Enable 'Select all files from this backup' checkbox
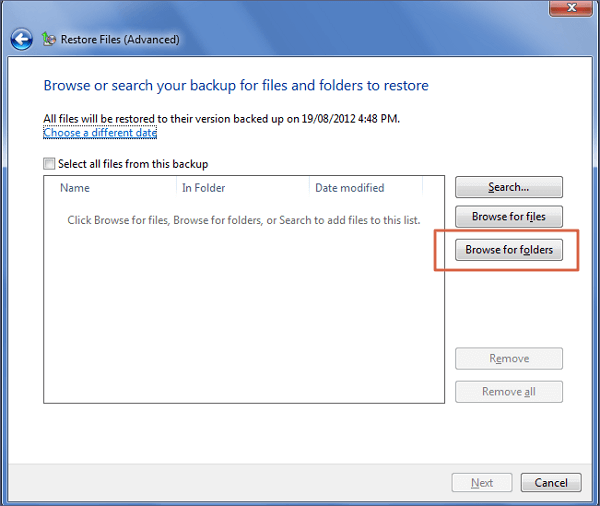The width and height of the screenshot is (600, 506). click(x=50, y=164)
